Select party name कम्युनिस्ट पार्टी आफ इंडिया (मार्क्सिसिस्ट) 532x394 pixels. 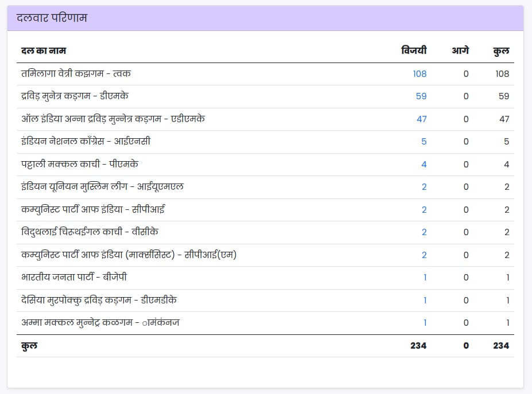98,255
